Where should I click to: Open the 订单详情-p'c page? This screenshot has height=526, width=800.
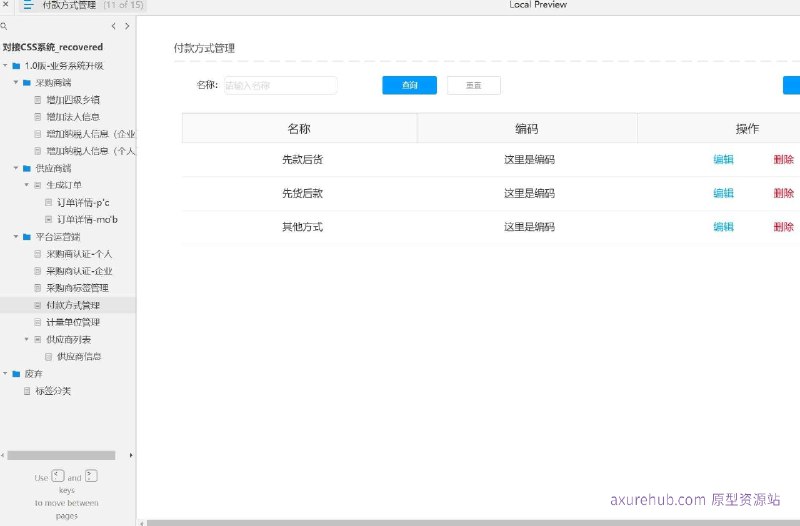[x=83, y=203]
